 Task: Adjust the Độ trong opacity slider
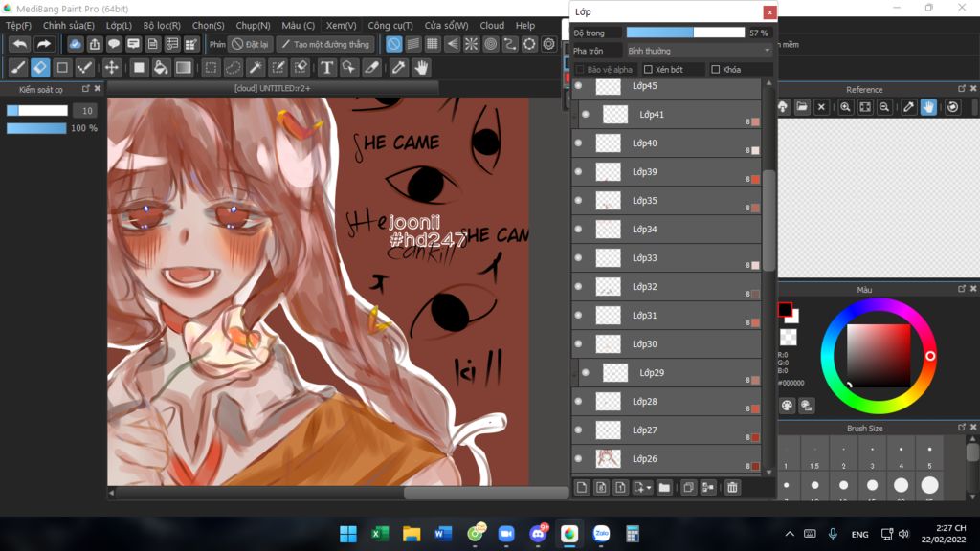point(685,33)
